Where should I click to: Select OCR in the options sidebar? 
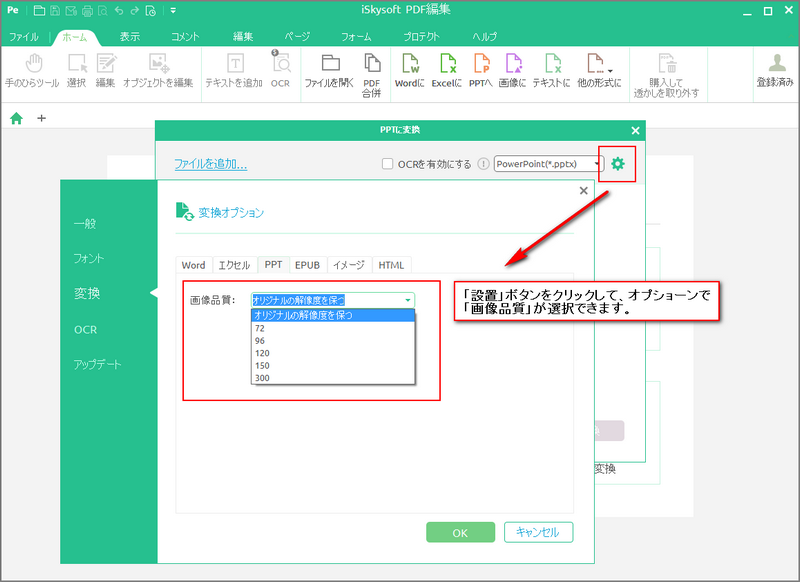click(x=85, y=330)
